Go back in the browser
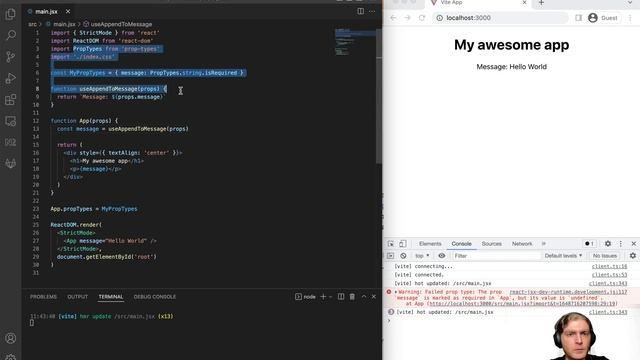640x360 pixels. tap(393, 18)
